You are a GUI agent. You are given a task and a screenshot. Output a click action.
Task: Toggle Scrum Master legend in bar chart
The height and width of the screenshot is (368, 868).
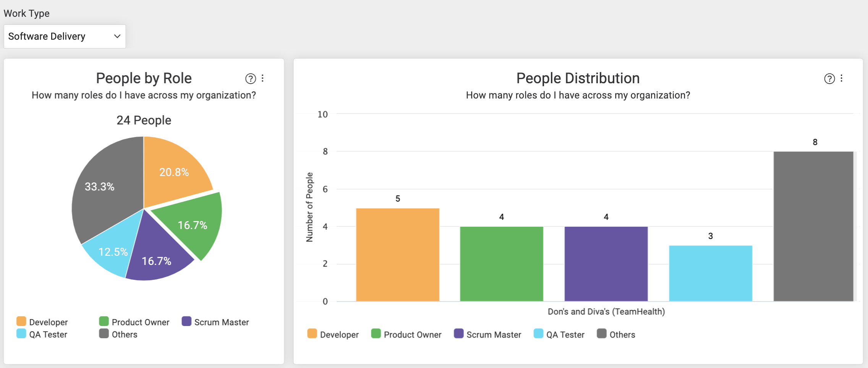tap(487, 334)
